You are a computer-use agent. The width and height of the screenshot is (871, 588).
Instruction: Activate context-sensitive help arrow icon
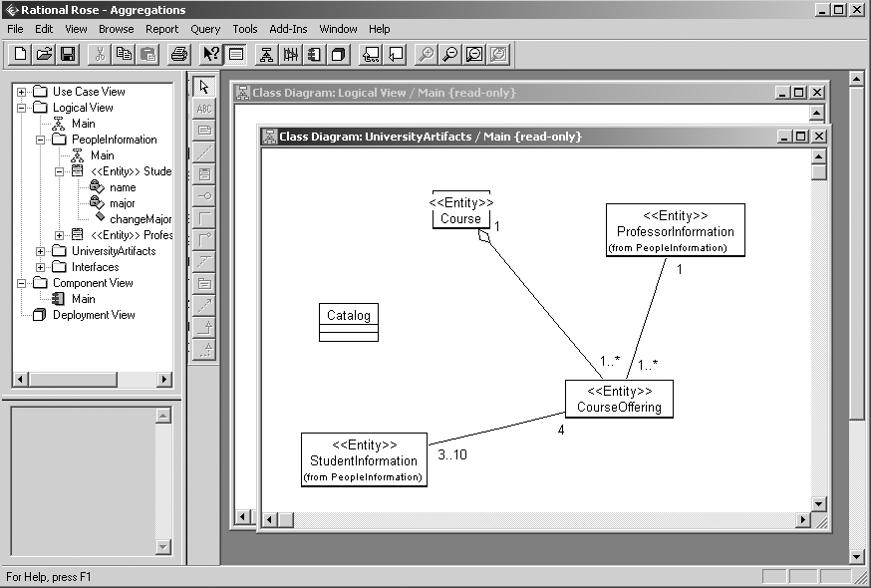211,55
